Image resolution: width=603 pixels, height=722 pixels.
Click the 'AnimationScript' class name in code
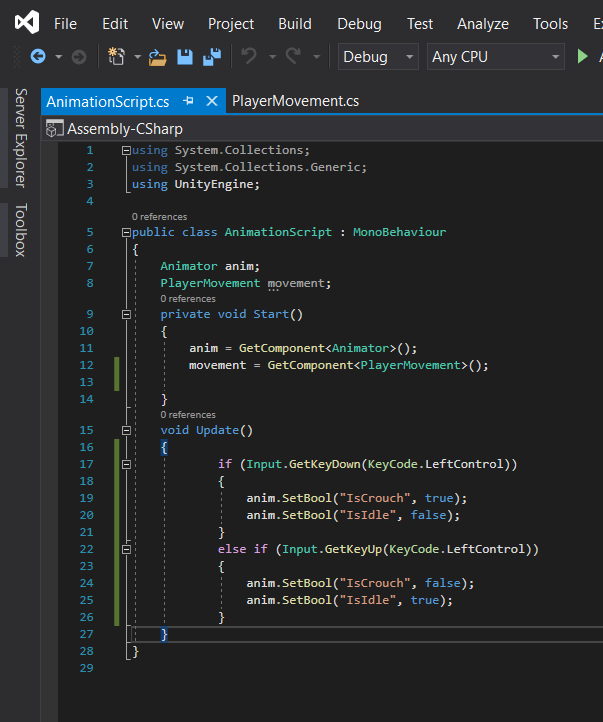pyautogui.click(x=278, y=232)
